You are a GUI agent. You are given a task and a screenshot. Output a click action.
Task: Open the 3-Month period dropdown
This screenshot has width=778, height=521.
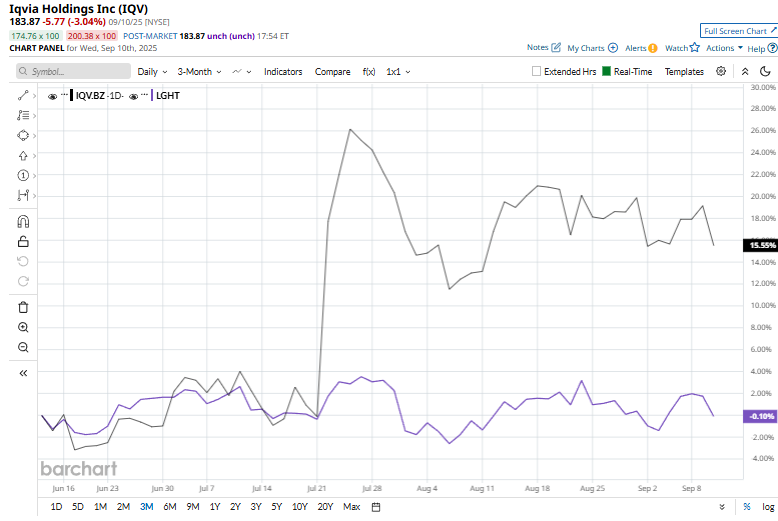coord(199,72)
